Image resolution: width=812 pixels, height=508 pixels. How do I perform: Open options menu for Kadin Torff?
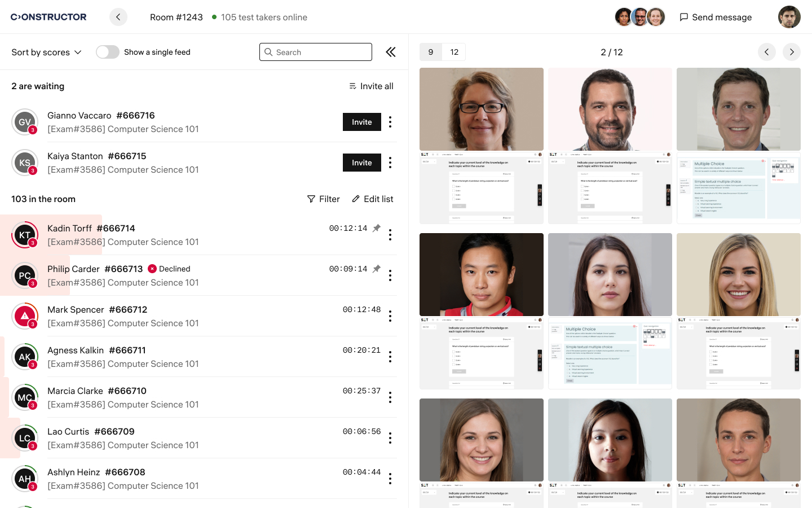[x=390, y=235]
